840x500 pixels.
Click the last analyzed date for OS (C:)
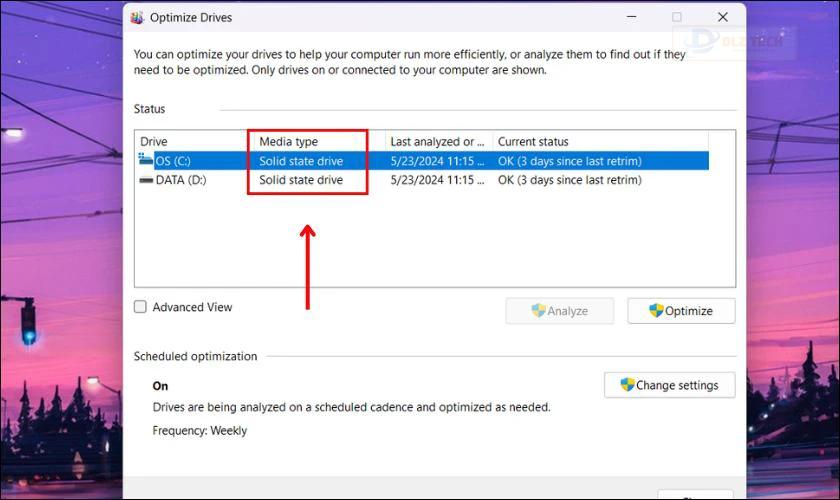(x=437, y=161)
